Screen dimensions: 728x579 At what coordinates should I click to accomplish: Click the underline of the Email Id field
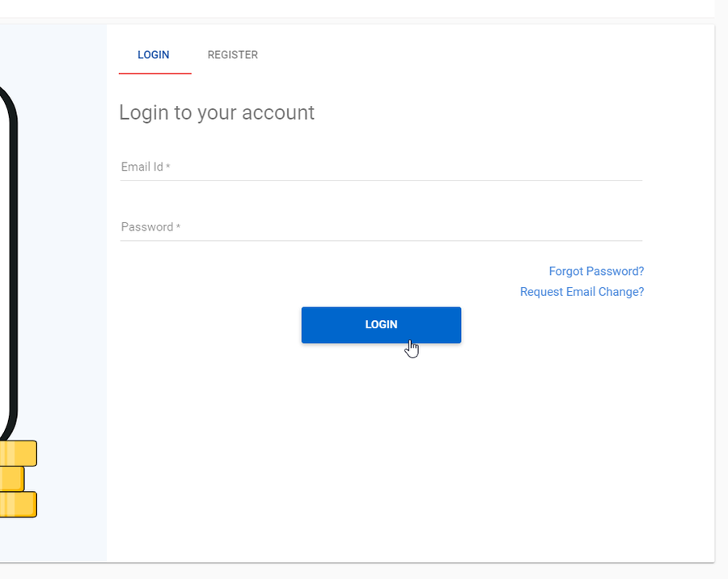click(x=381, y=180)
